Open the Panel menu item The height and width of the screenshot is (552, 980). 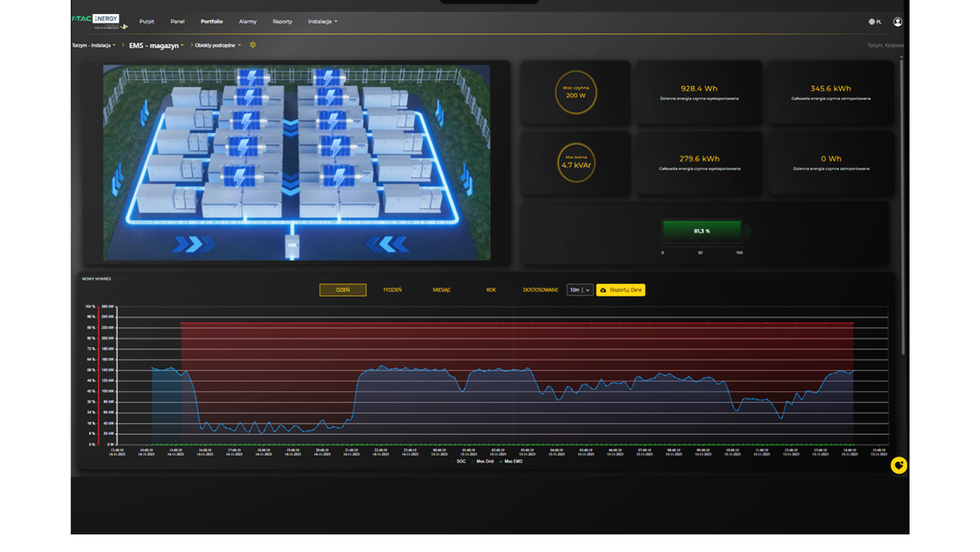click(177, 22)
